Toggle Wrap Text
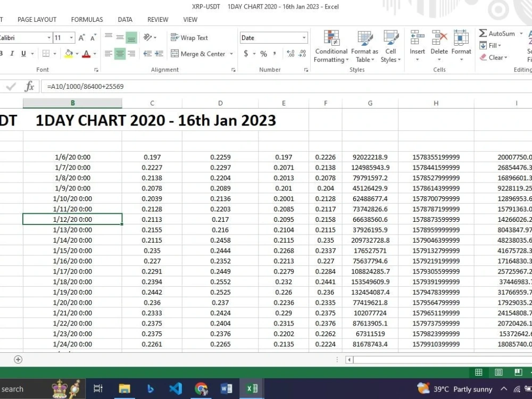Image resolution: width=532 pixels, height=399 pixels. 189,38
